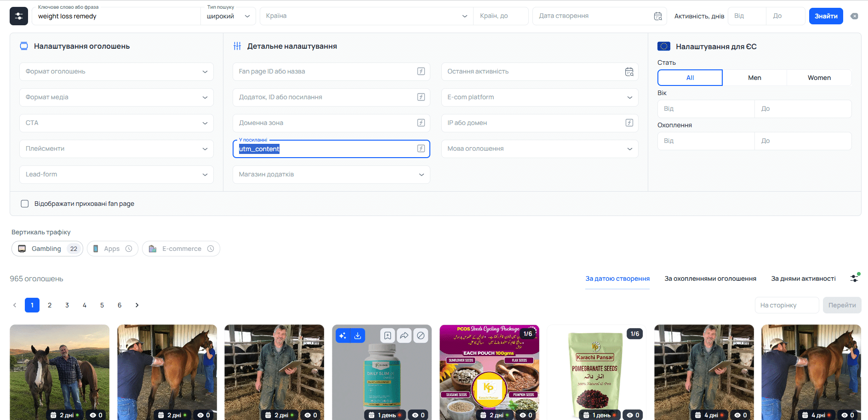This screenshot has height=420, width=868.
Task: Open the creation date calendar picker
Action: (658, 16)
